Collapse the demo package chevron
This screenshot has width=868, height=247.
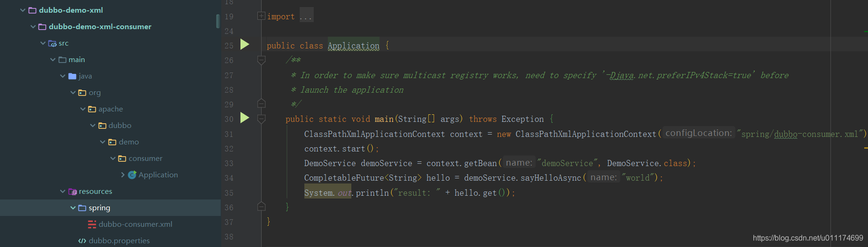click(x=103, y=142)
